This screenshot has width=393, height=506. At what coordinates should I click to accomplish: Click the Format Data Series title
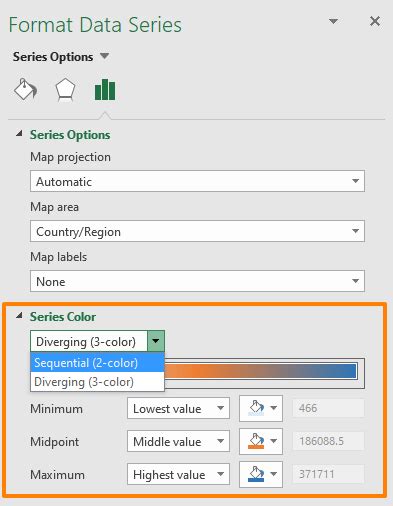pos(95,25)
